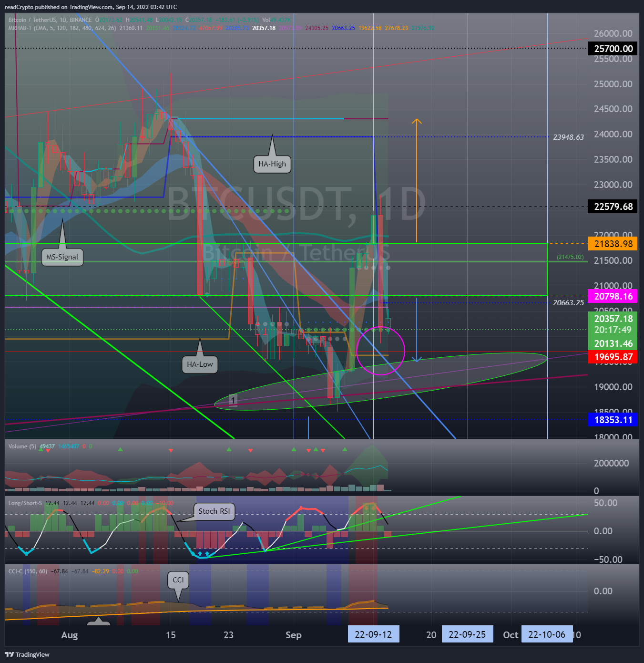
Task: Click the 50.00 tick on the Long/Short axis
Action: (x=605, y=503)
